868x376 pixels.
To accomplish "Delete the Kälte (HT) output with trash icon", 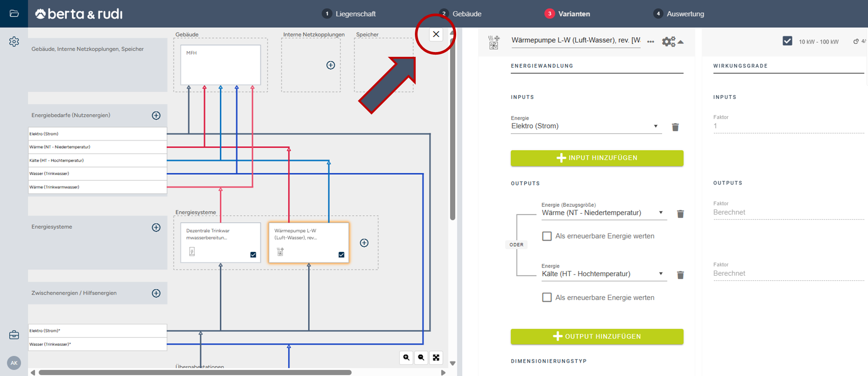I will 680,275.
